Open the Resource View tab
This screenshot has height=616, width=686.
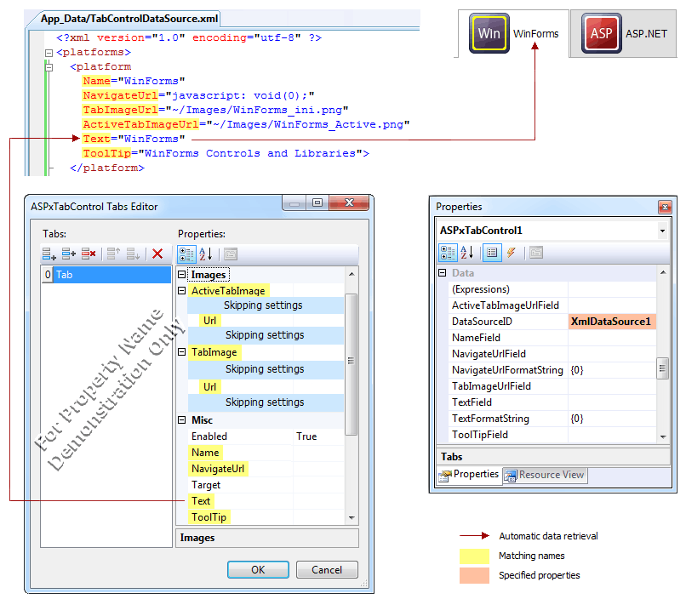pos(545,475)
